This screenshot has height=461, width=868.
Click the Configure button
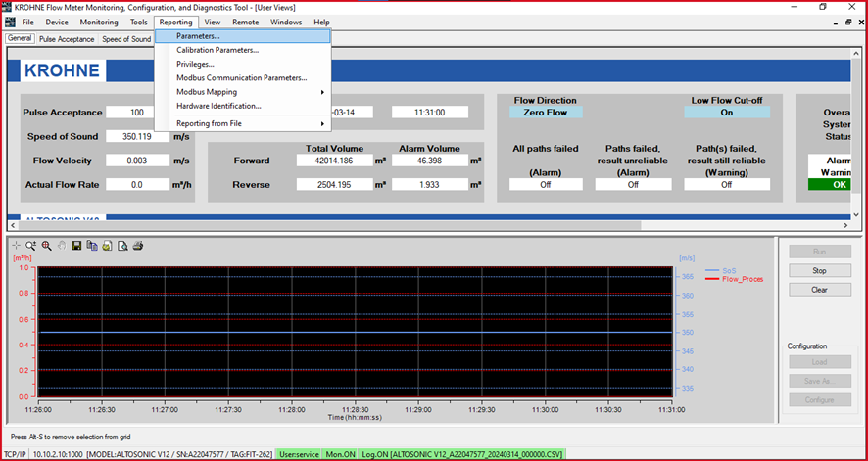[820, 400]
